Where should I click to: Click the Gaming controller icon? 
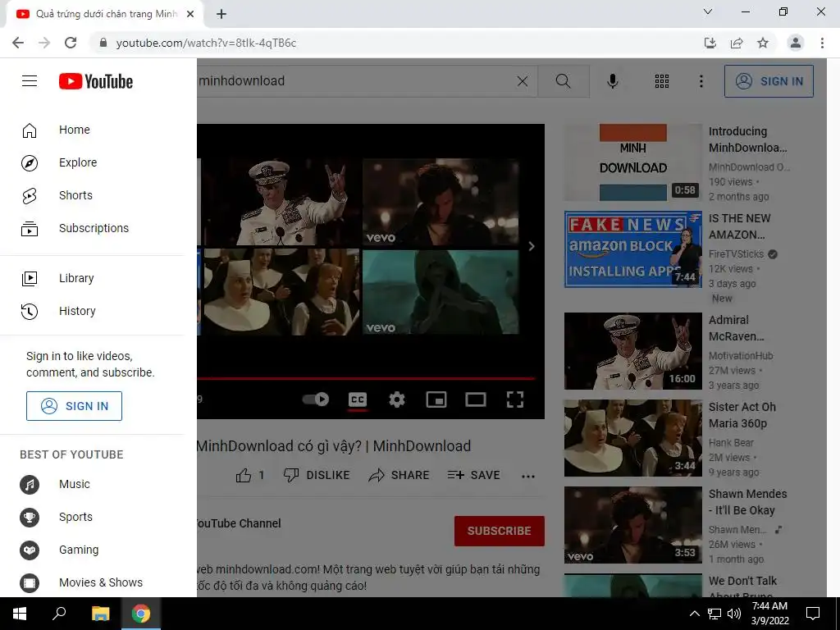(30, 550)
